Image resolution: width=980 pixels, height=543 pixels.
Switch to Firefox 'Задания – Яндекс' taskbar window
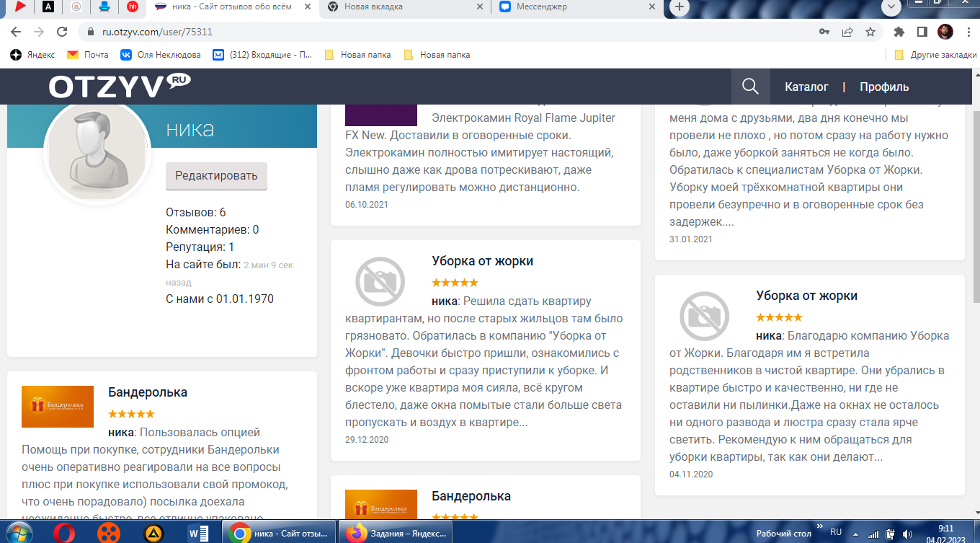397,534
